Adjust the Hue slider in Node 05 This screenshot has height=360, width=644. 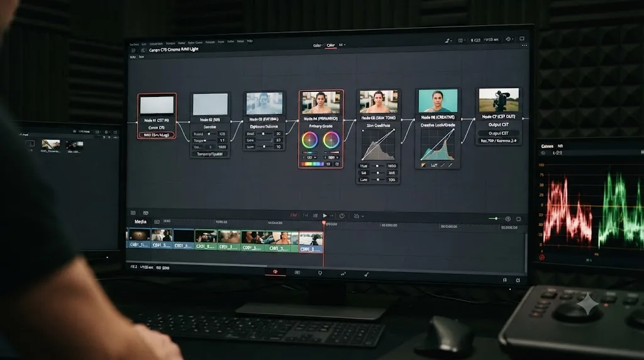pos(377,166)
